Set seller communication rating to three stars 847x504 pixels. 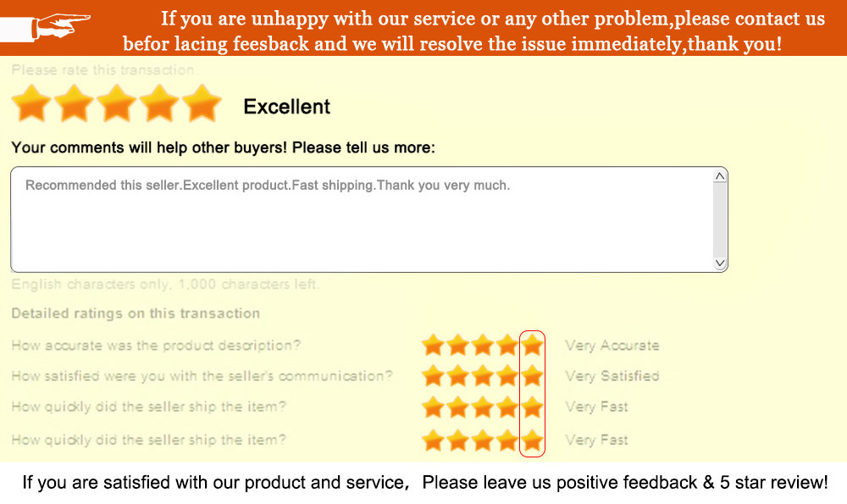pos(483,375)
